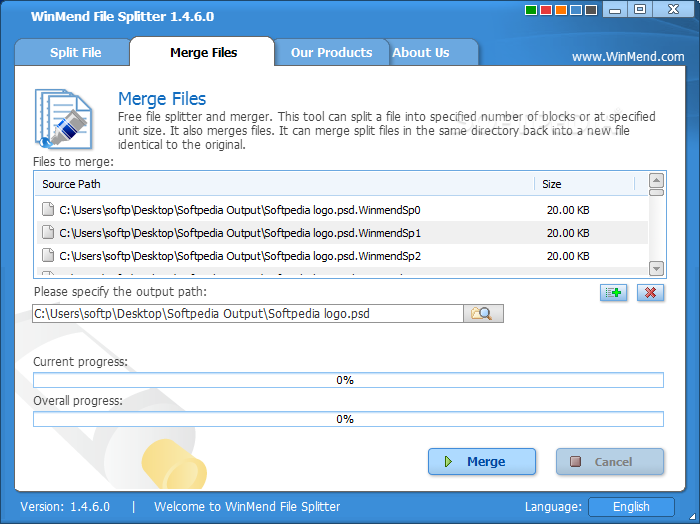The width and height of the screenshot is (700, 524).
Task: Maximize the WinMend window
Action: pos(640,9)
